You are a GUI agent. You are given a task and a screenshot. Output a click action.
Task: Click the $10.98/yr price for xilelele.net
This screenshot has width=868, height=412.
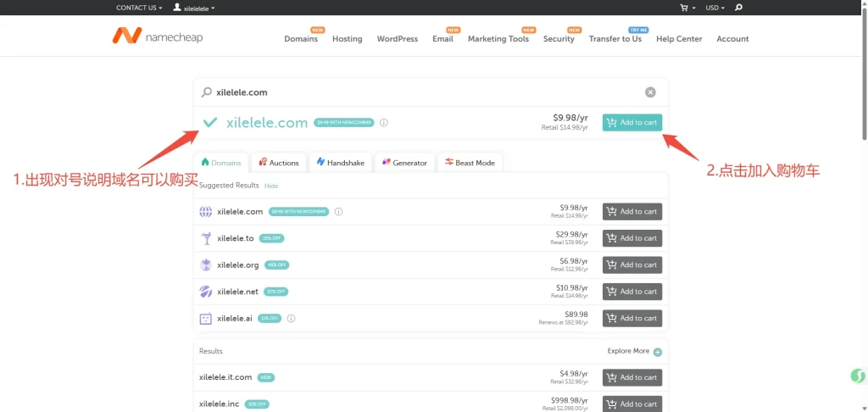coord(572,287)
